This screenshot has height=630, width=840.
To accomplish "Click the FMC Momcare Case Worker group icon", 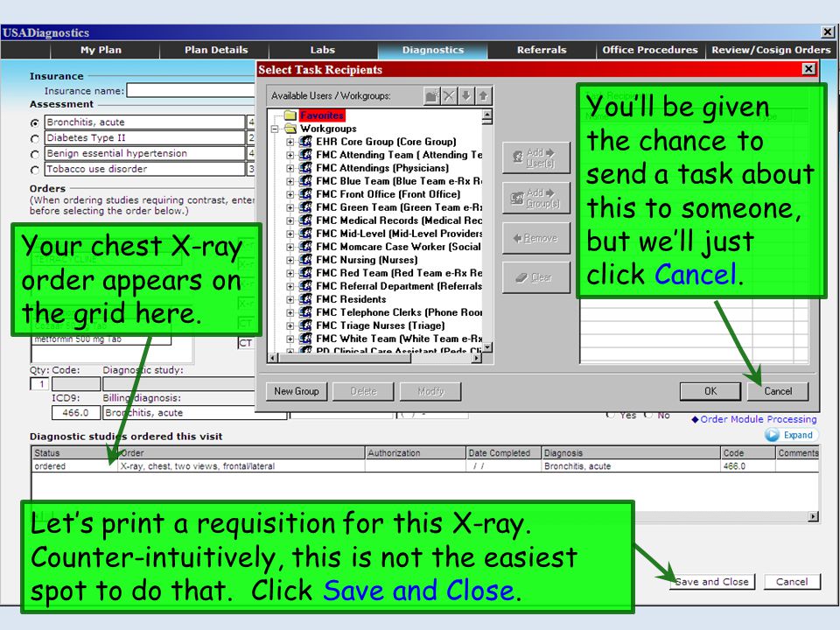I will 305,247.
